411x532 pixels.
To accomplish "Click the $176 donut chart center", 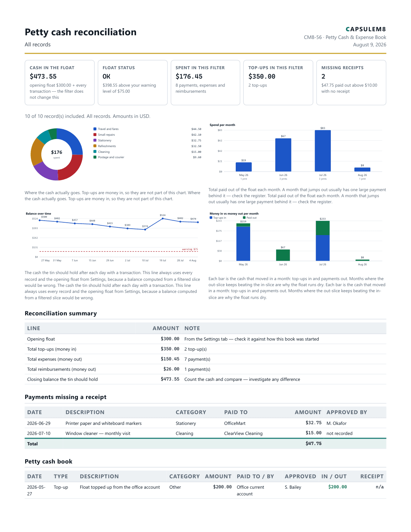I will point(56,154).
